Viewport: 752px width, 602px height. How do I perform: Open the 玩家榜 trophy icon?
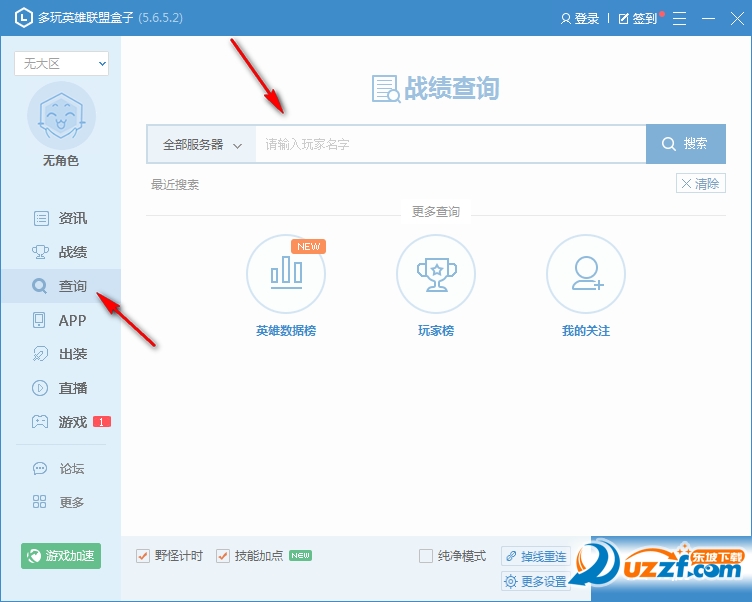(436, 274)
